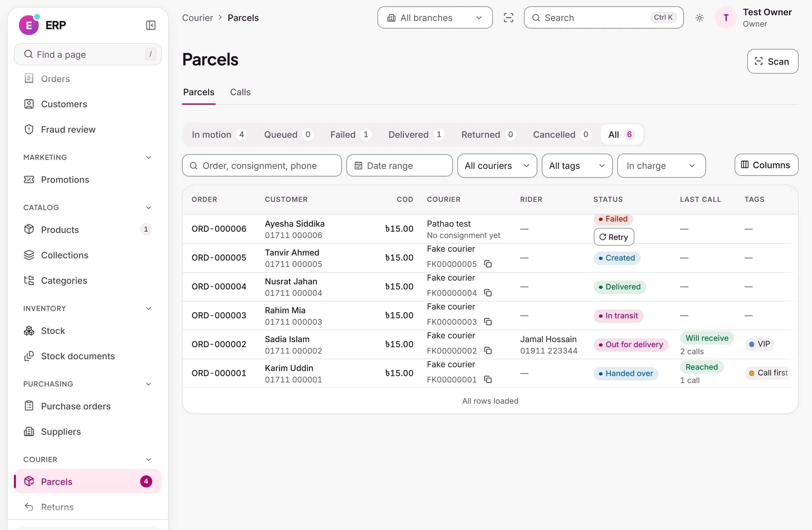Open Stock inventory page
The width and height of the screenshot is (812, 530).
pos(88,331)
